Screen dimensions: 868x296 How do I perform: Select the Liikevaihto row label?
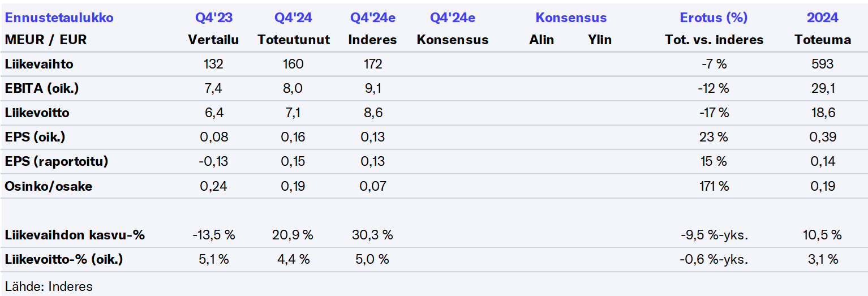click(x=39, y=65)
